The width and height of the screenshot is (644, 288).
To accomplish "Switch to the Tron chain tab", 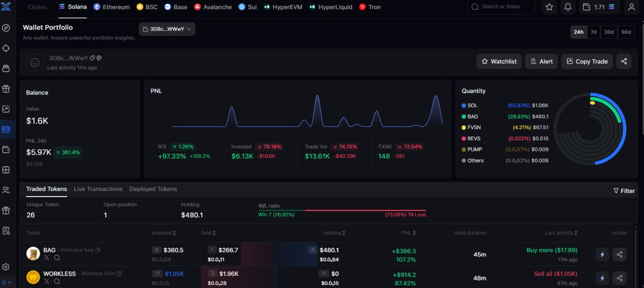I will pyautogui.click(x=370, y=7).
